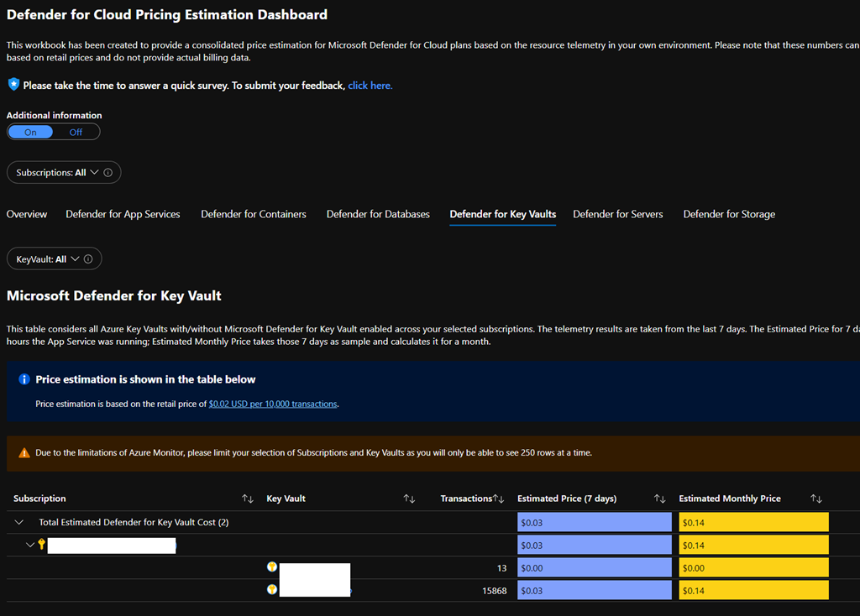Image resolution: width=860 pixels, height=616 pixels.
Task: Click the survey 'click here' link
Action: click(x=370, y=86)
